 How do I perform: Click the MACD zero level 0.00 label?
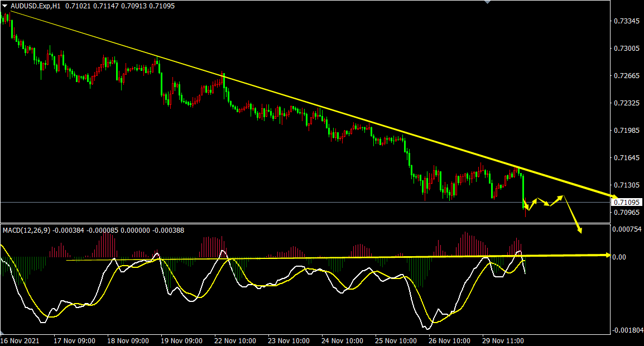[x=620, y=257]
